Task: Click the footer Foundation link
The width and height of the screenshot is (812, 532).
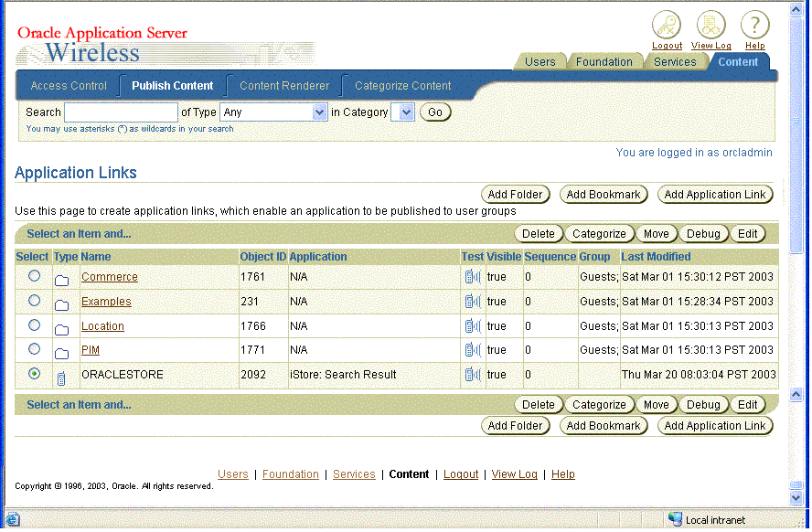Action: (x=291, y=474)
